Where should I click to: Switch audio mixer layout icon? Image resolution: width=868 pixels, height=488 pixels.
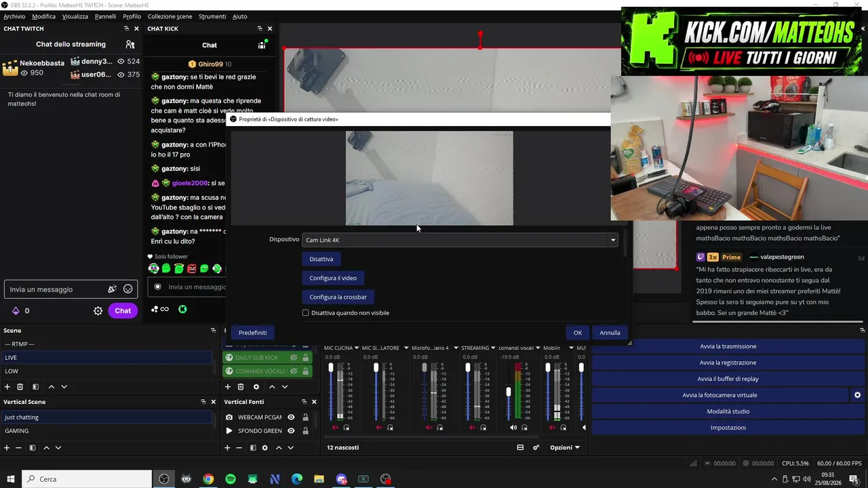tap(520, 447)
